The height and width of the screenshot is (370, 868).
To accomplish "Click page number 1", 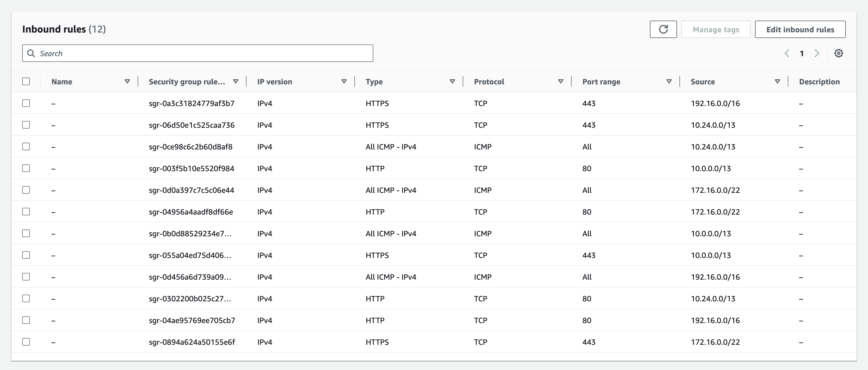I will pos(802,53).
